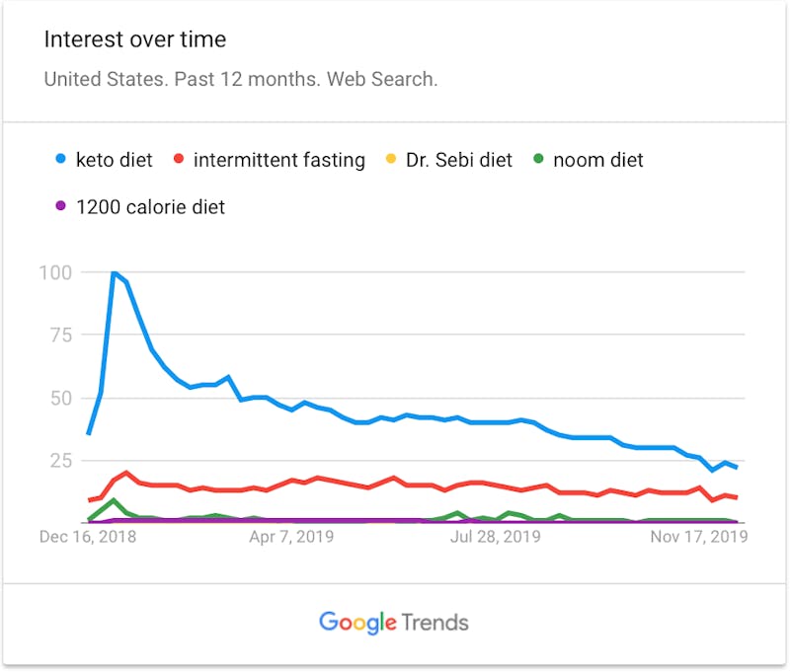Click the blue keto line peak
This screenshot has height=672, width=790.
pos(114,272)
